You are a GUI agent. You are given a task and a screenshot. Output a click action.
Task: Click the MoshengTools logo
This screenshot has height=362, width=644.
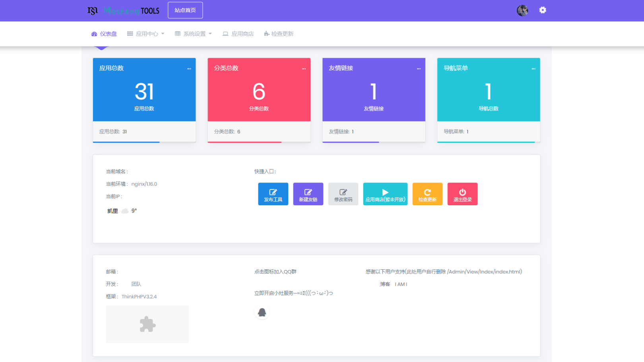pos(123,11)
